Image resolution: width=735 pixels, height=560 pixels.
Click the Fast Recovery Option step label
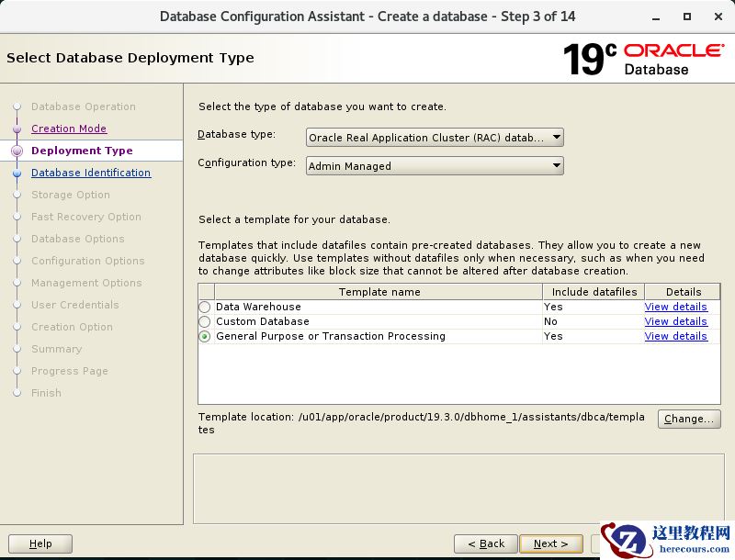85,217
